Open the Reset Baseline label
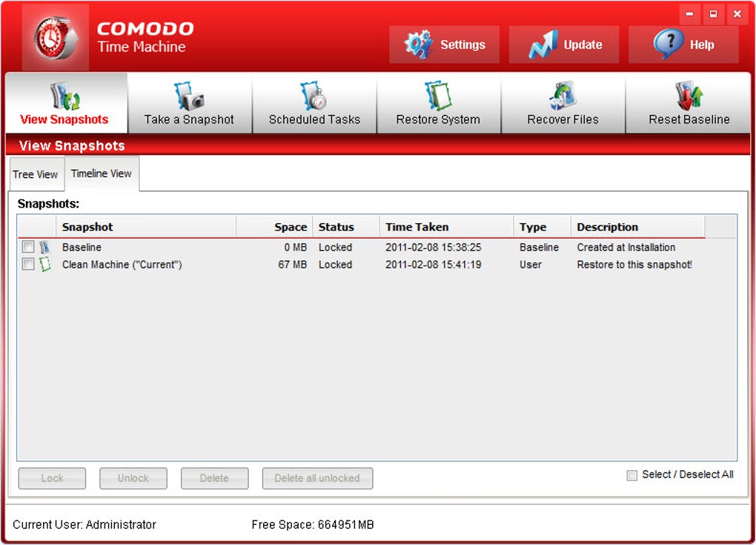The width and height of the screenshot is (756, 545). [689, 119]
